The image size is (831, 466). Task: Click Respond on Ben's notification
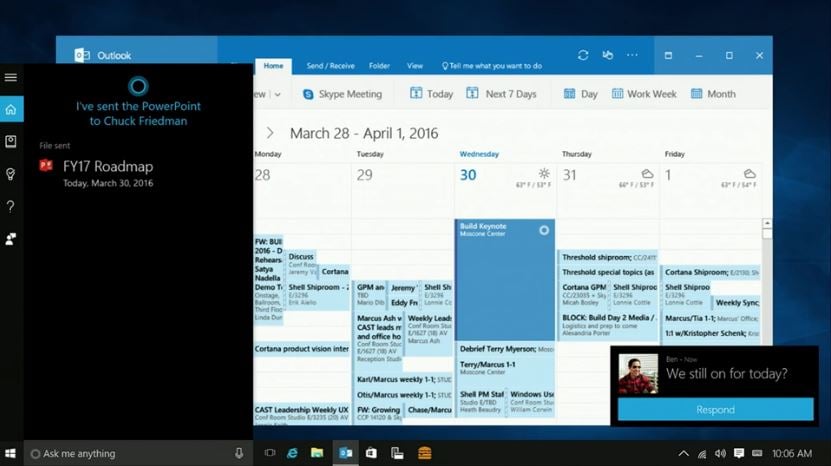715,410
